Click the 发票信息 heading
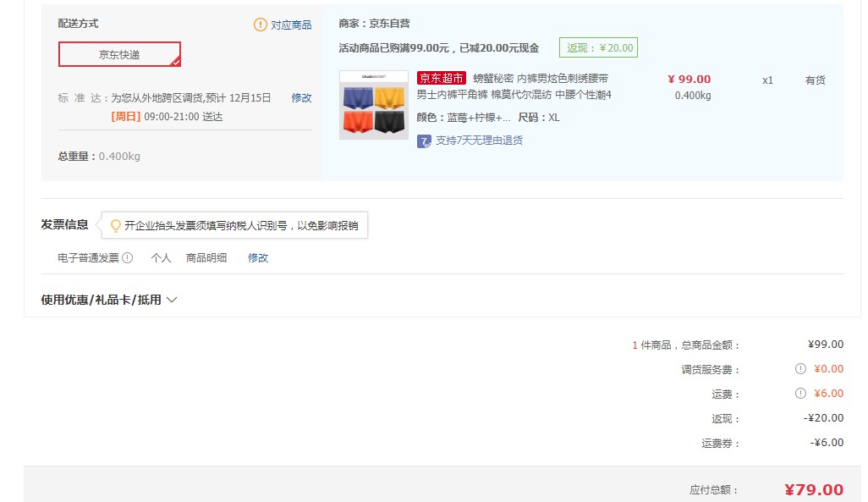 (x=65, y=224)
